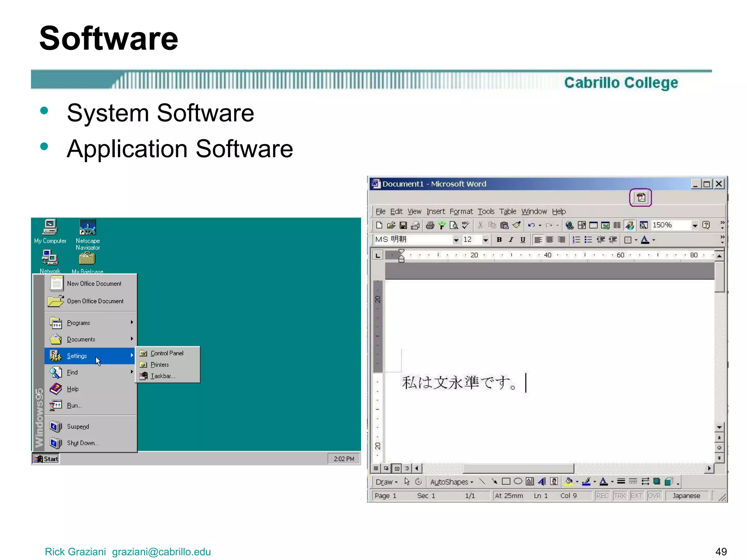Open the Undo history dropdown arrow
The width and height of the screenshot is (747, 560).
coord(540,226)
